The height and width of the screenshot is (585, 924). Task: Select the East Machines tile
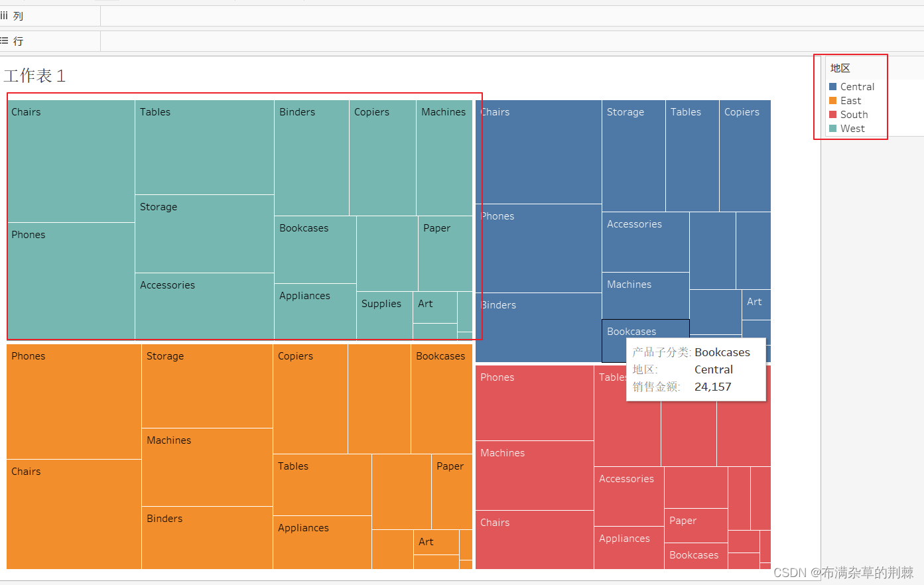point(207,468)
